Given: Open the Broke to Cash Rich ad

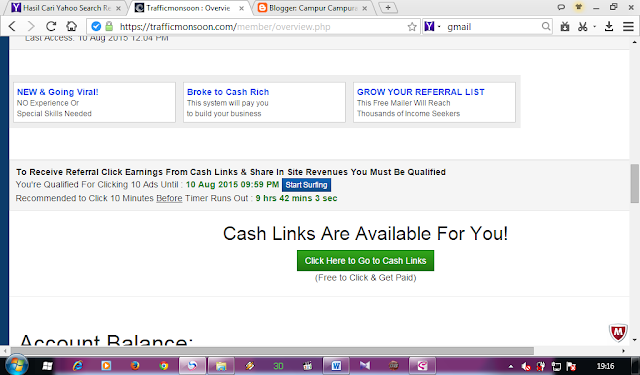Looking at the screenshot, I should (x=228, y=92).
